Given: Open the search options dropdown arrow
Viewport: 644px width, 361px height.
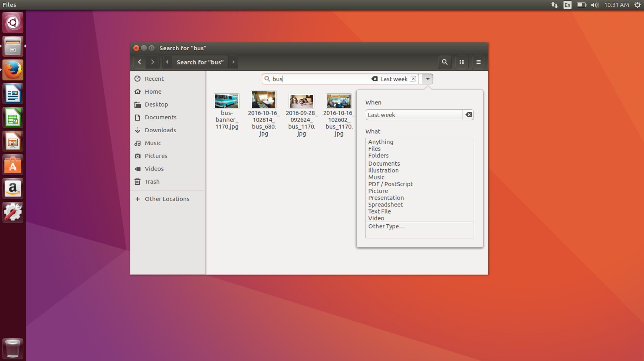Looking at the screenshot, I should point(427,79).
